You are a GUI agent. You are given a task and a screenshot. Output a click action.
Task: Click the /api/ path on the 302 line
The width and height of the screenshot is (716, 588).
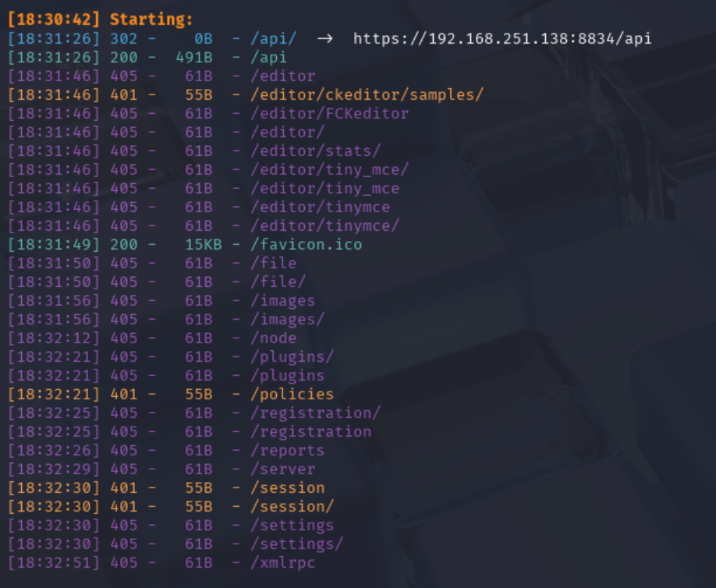pos(274,39)
